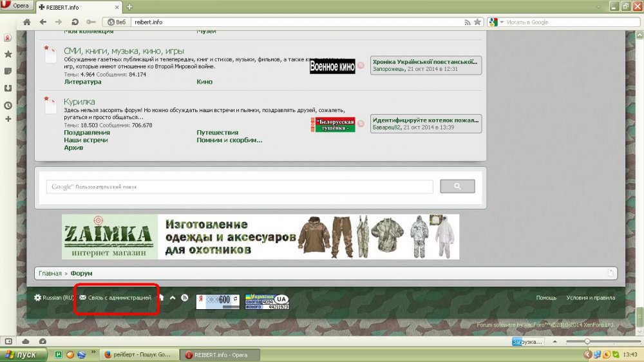Viewport: 644px width, 362px height.
Task: Focus the Google custom search field
Action: tap(240, 187)
